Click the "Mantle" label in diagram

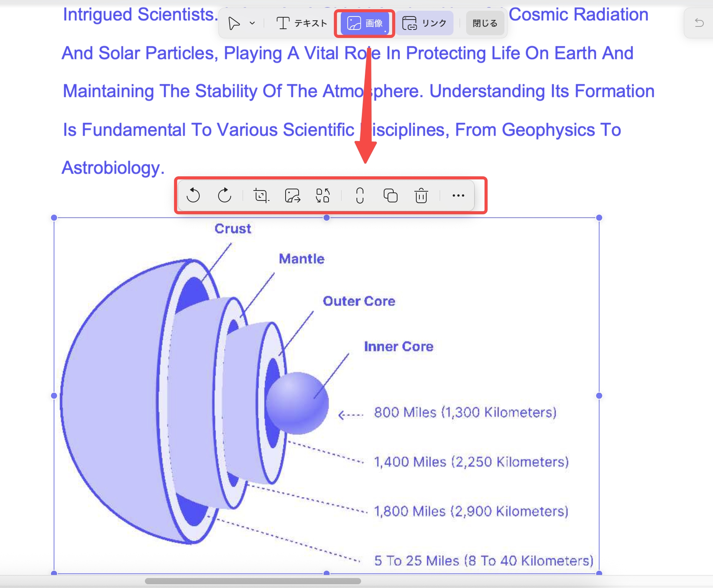coord(302,259)
